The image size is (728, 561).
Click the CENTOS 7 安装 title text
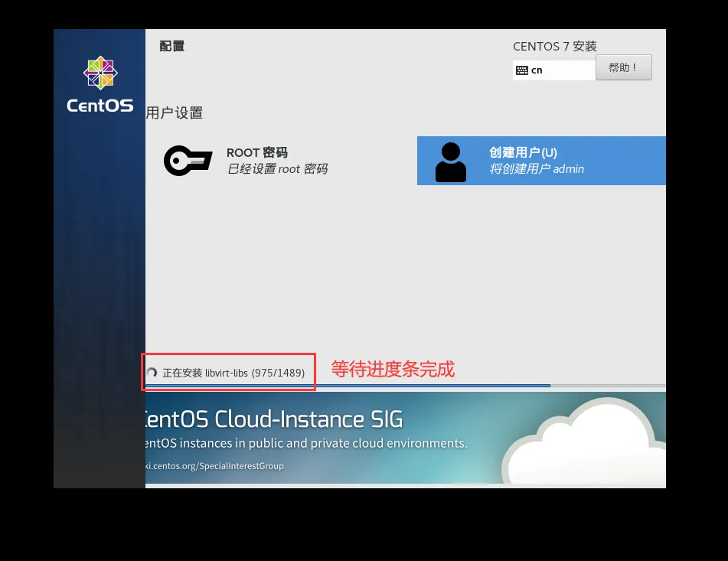coord(555,47)
